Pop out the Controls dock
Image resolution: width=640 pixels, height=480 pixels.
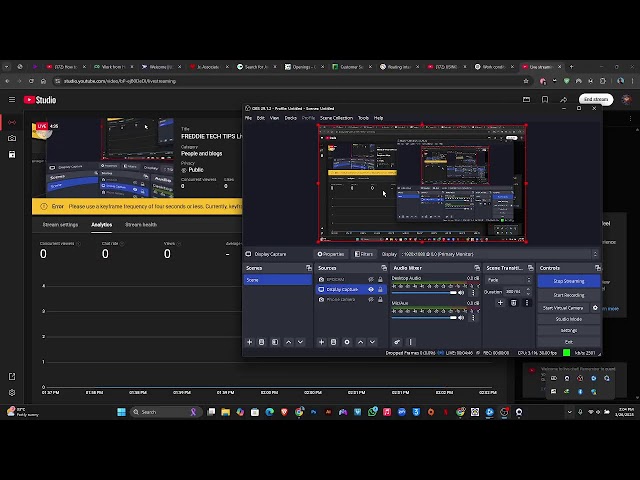point(598,268)
